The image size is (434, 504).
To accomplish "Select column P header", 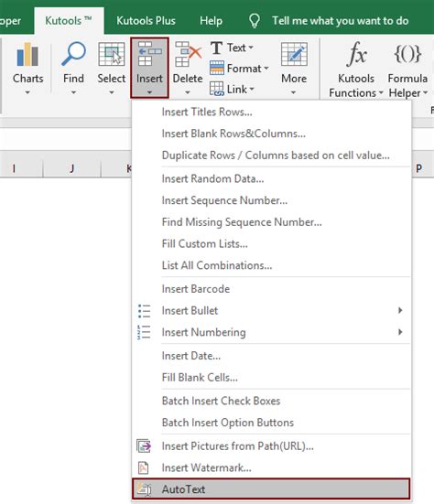I will [x=422, y=168].
